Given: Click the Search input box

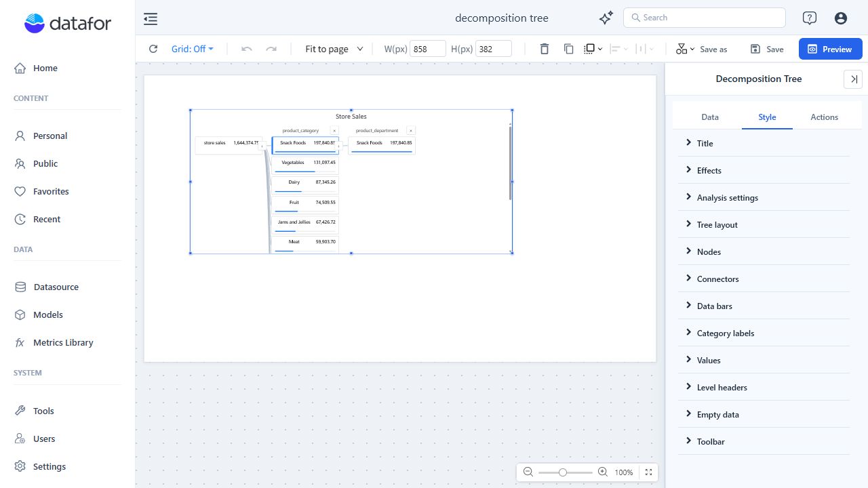Looking at the screenshot, I should click(x=704, y=18).
